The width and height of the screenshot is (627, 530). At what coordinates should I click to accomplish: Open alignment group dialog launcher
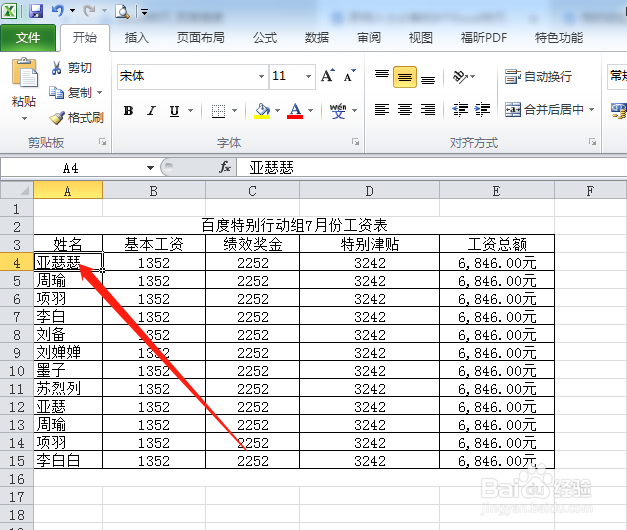pos(593,142)
